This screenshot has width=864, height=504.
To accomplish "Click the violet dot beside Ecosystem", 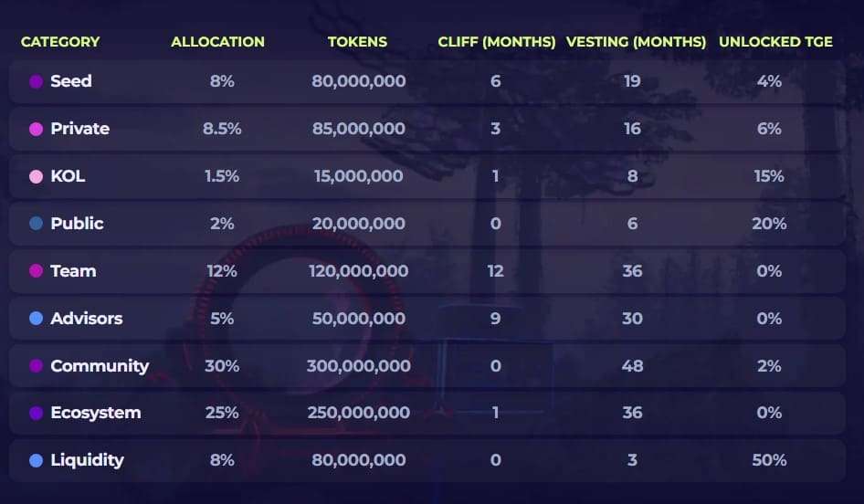I will pyautogui.click(x=37, y=413).
